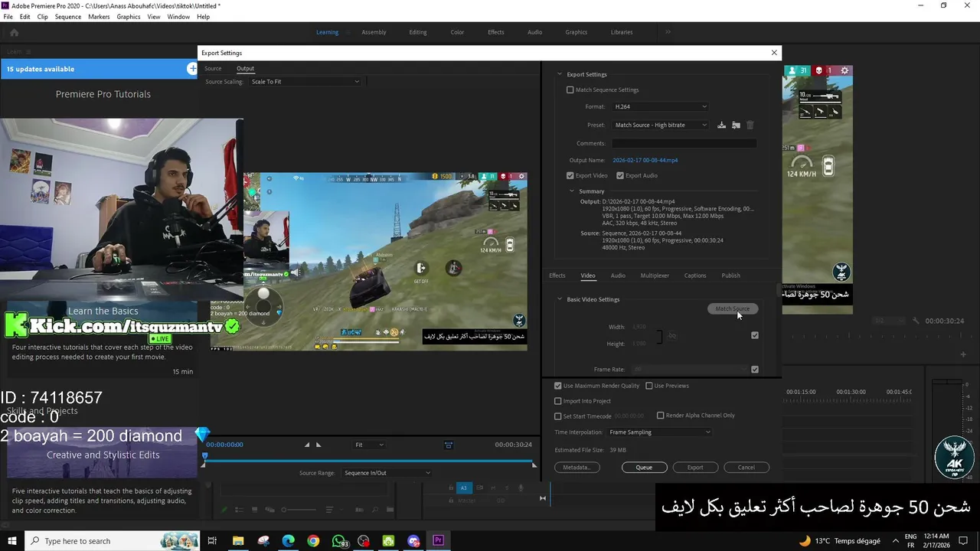Viewport: 980px width, 551px height.
Task: Set Out Point marker icon below preview
Action: (318, 445)
